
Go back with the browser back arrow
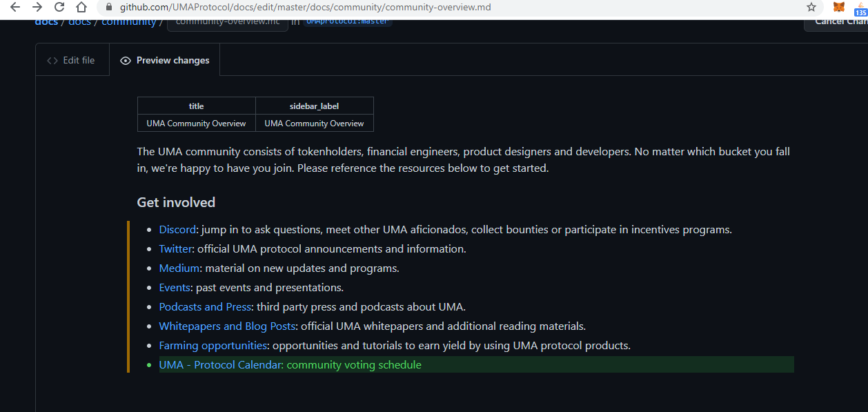click(x=15, y=8)
